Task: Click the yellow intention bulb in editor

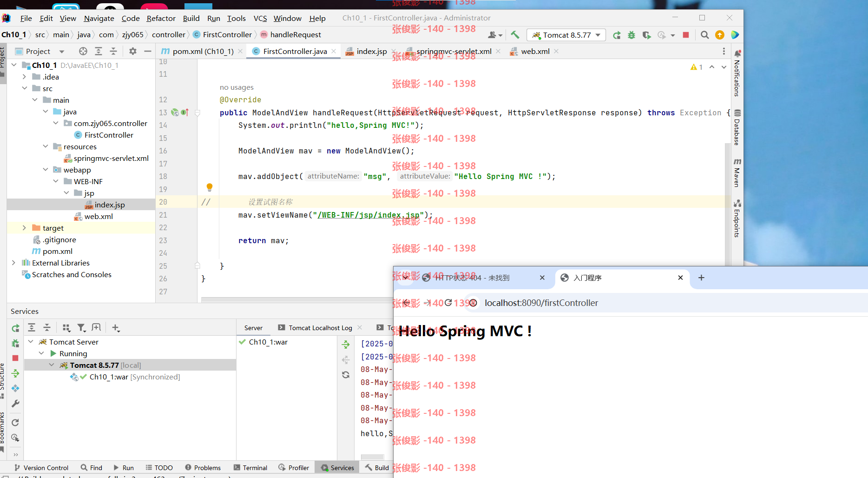Action: coord(210,187)
